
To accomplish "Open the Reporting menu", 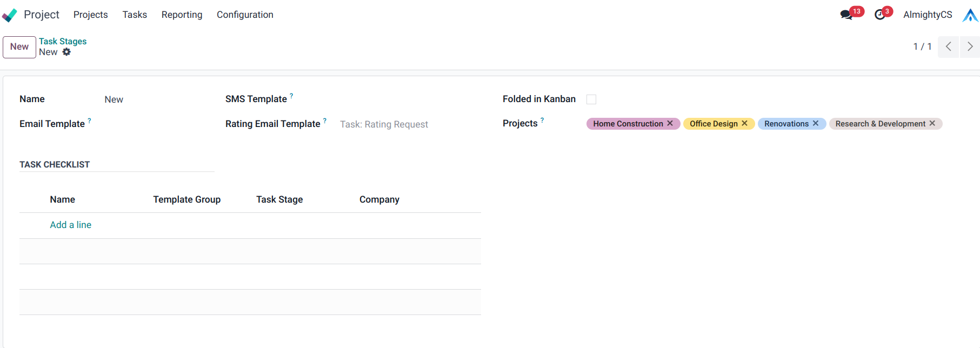I will (182, 15).
